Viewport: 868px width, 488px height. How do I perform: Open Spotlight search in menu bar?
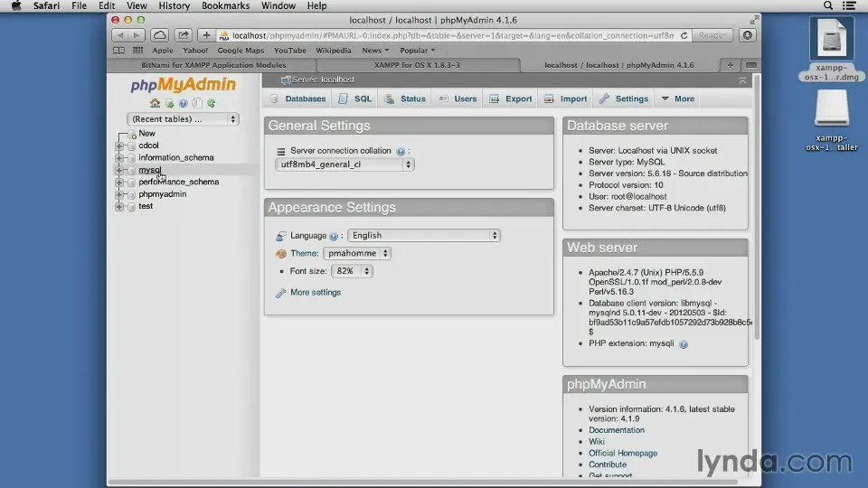(x=828, y=5)
